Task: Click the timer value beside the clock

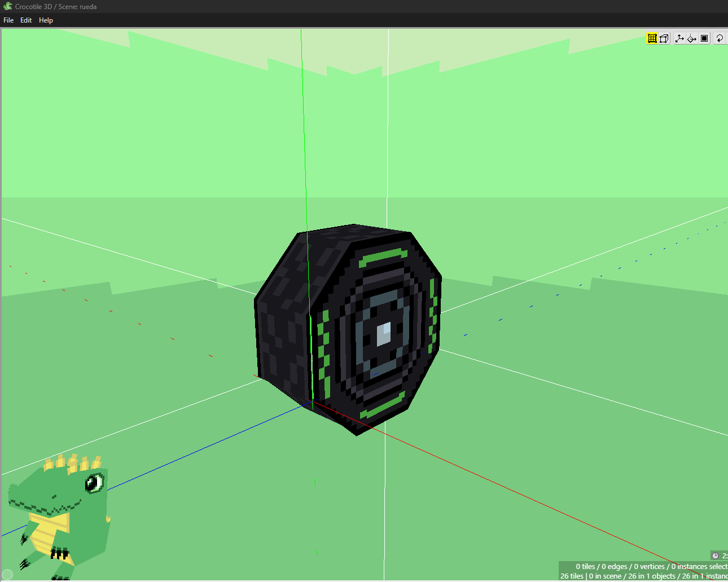Action: click(724, 556)
